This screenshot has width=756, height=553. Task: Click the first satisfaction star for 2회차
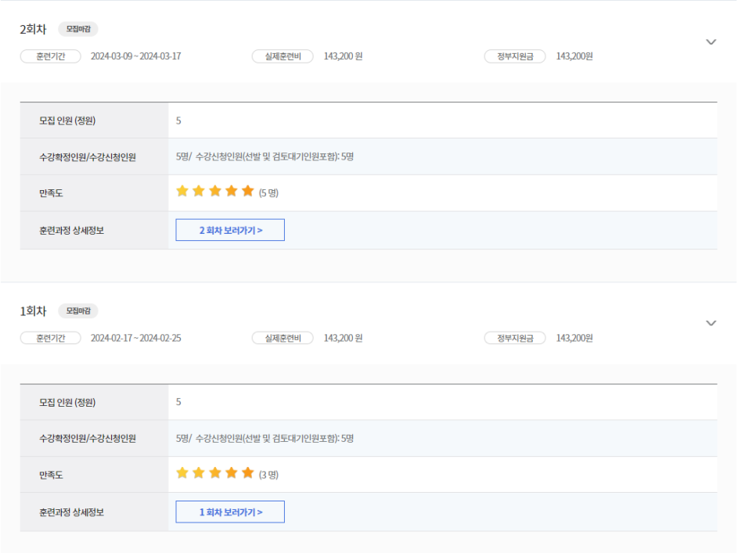[182, 191]
